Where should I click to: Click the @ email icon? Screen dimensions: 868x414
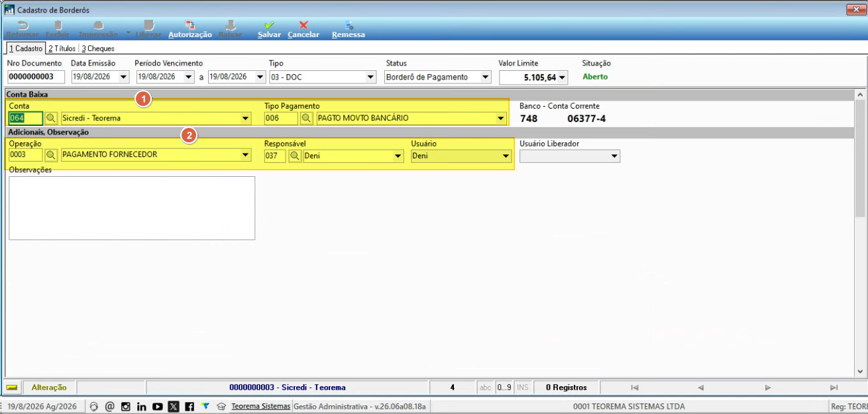pyautogui.click(x=110, y=406)
